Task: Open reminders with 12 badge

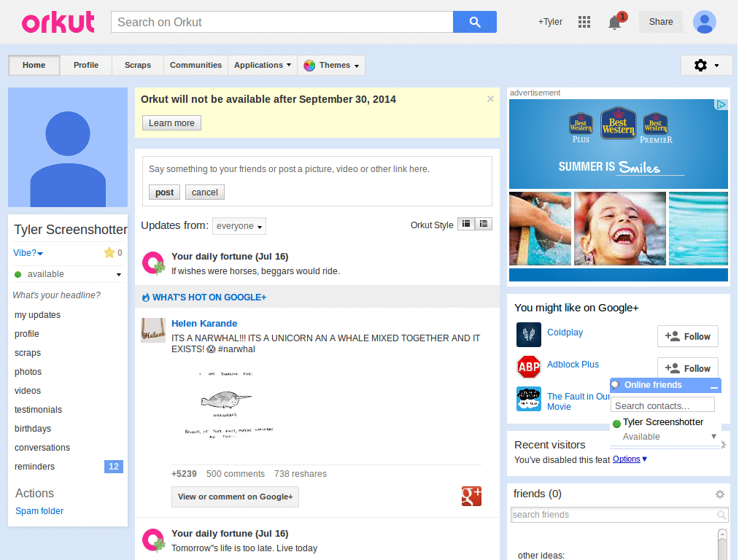Action: click(68, 467)
